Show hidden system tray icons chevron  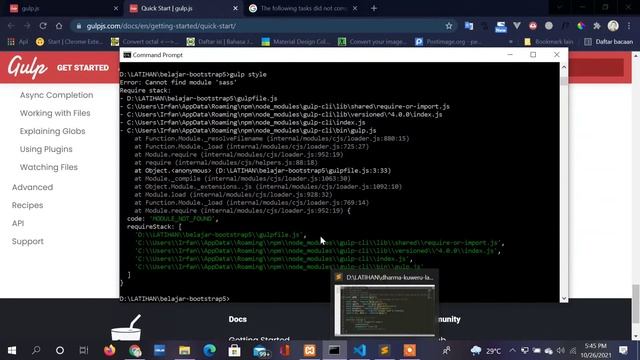click(513, 350)
